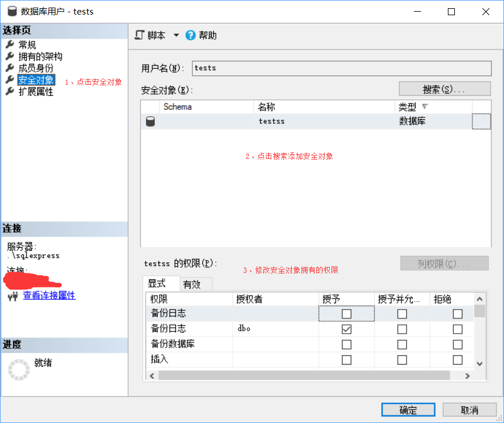
Task: Check 授予 for first 备份日志 row
Action: tap(347, 314)
